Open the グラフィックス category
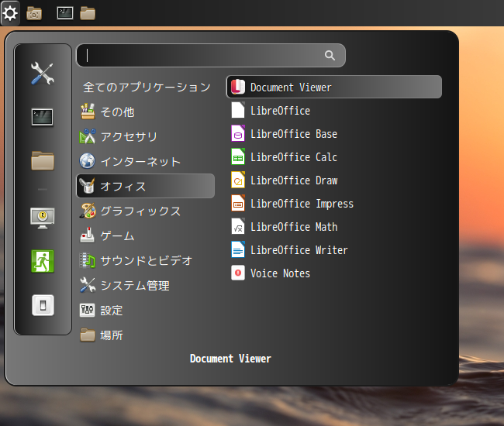Screen dimensions: 504x426 pos(145,211)
